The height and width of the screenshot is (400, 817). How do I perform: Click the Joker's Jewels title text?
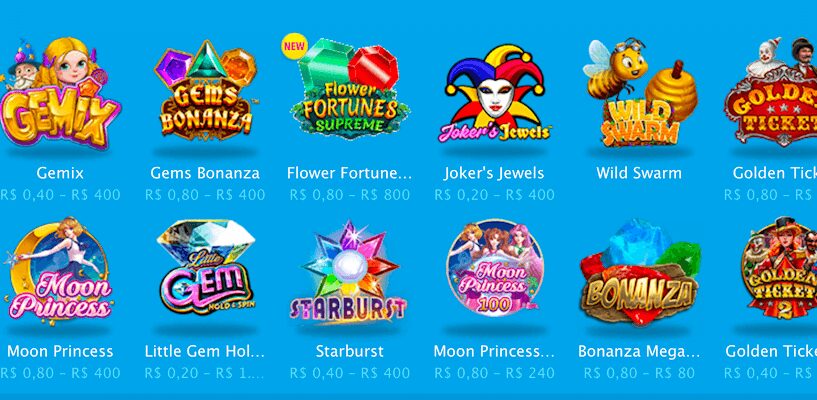(x=494, y=173)
